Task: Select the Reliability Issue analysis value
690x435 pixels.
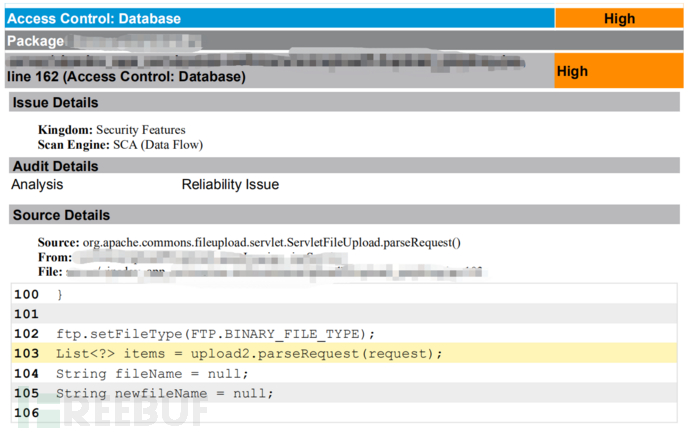Action: (230, 185)
